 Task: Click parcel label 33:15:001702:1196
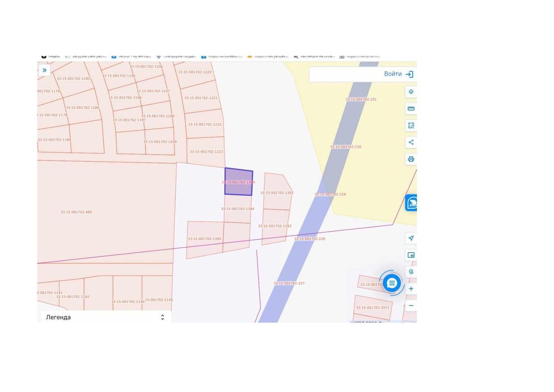point(125,97)
